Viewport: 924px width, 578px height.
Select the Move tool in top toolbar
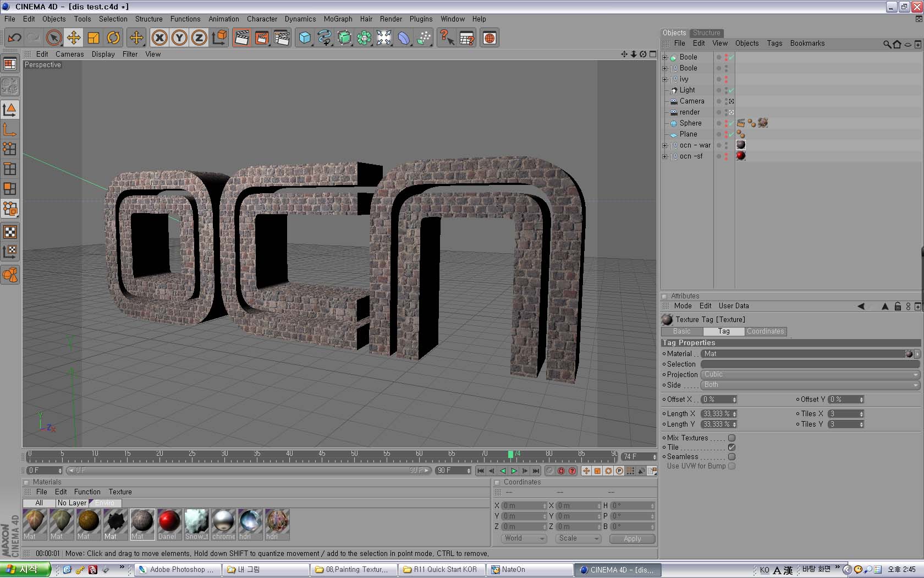pyautogui.click(x=74, y=38)
